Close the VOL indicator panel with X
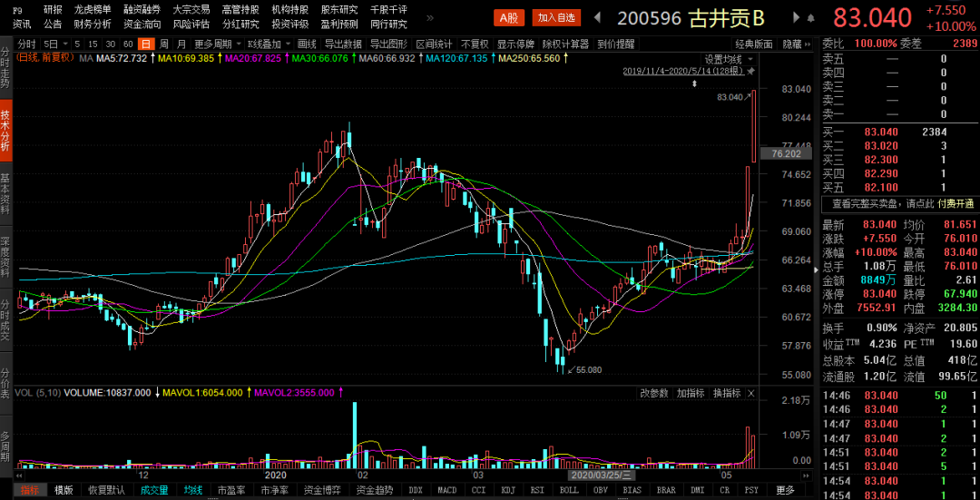This screenshot has height=500, width=980. coord(750,393)
